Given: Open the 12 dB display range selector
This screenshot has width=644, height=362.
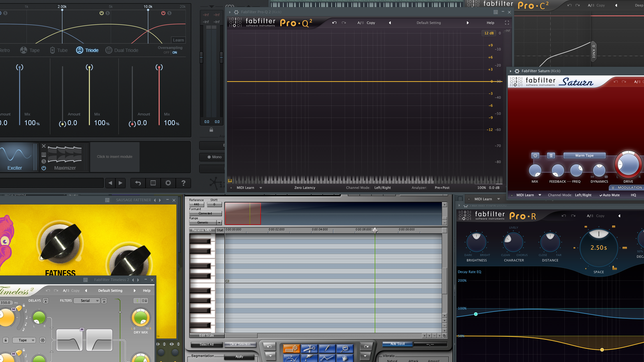Looking at the screenshot, I should 489,33.
